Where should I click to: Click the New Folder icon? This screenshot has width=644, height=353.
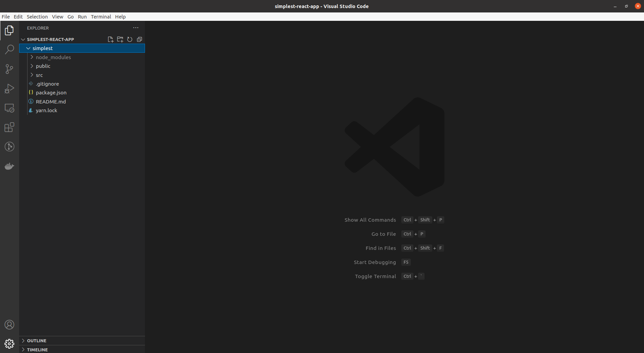pyautogui.click(x=120, y=40)
